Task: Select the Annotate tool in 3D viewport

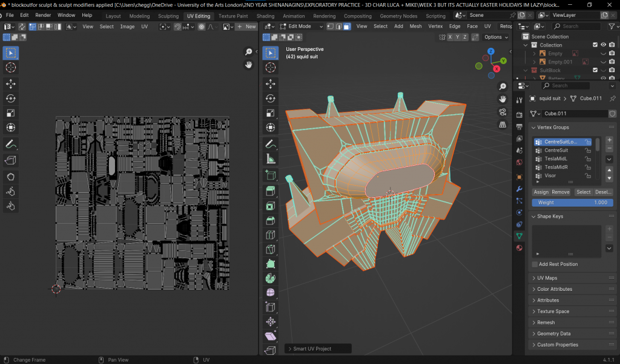Action: [x=271, y=144]
